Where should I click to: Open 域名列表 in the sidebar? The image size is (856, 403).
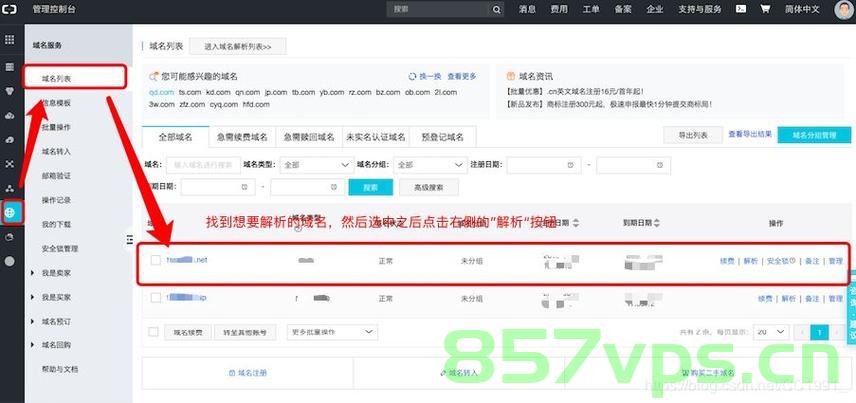pos(56,79)
